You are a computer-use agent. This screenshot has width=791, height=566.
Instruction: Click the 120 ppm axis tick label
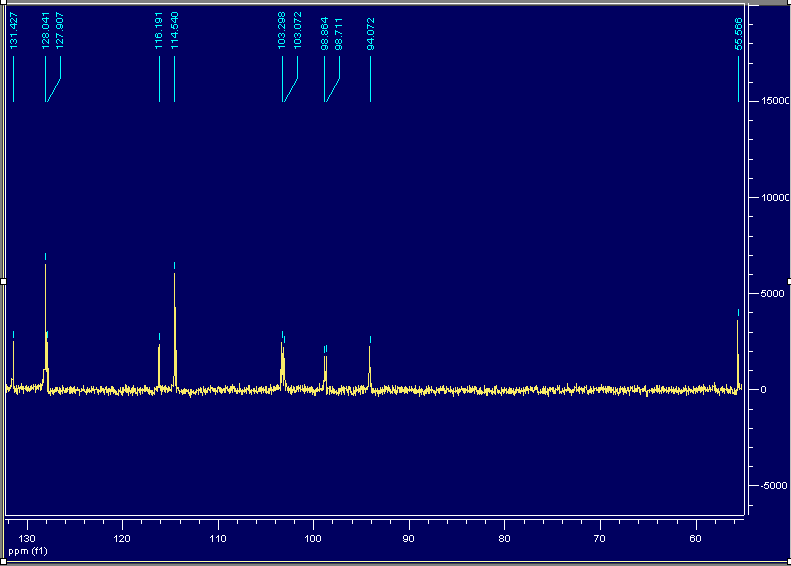pyautogui.click(x=122, y=539)
